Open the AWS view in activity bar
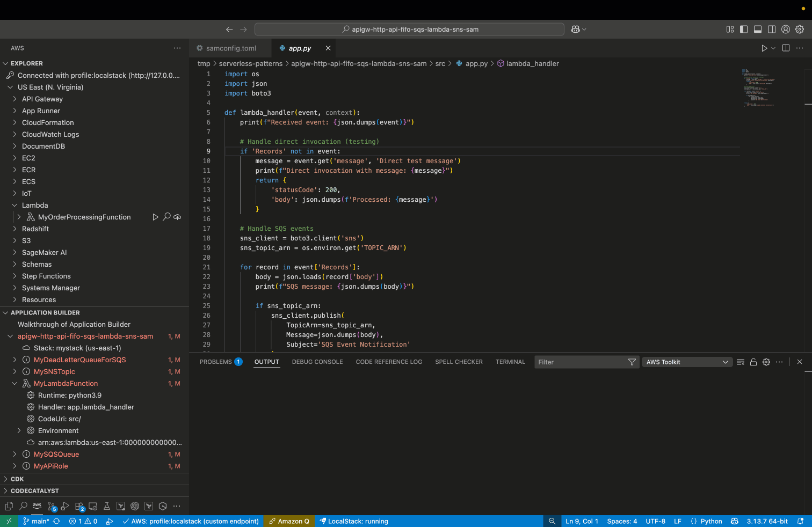Screen dimensions: 812x527 [37, 506]
